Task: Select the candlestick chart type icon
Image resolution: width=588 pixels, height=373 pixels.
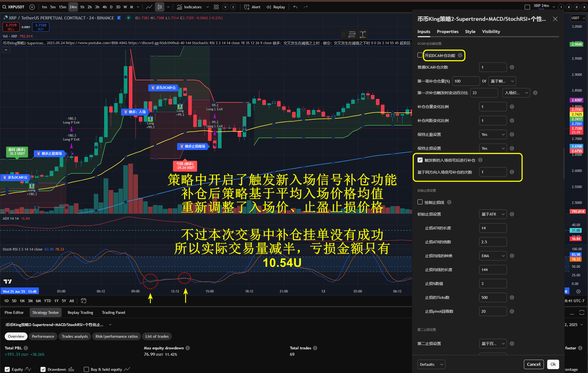Action: [160, 7]
